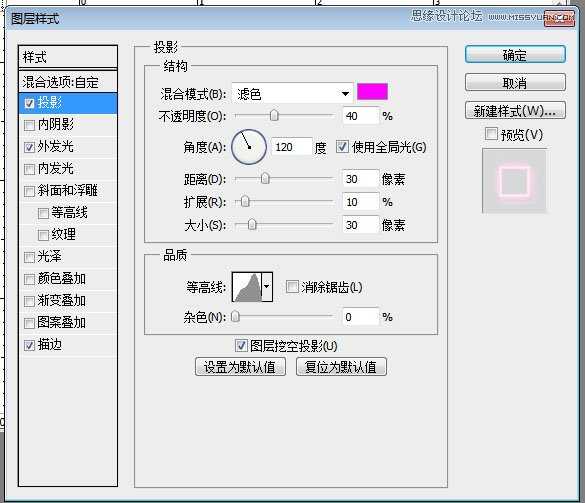Click the 不透明度 opacity slider handle
This screenshot has width=585, height=503.
point(274,116)
